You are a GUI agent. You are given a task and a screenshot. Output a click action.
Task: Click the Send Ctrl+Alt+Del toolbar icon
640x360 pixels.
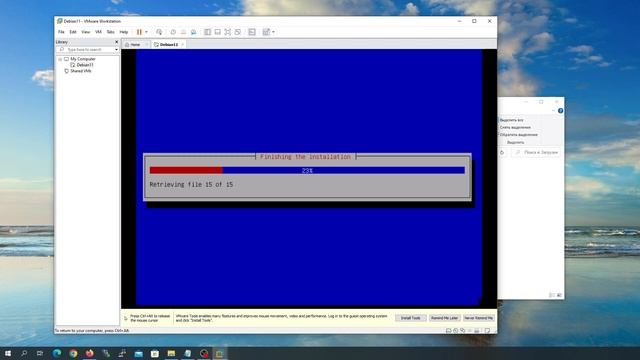pyautogui.click(x=159, y=32)
